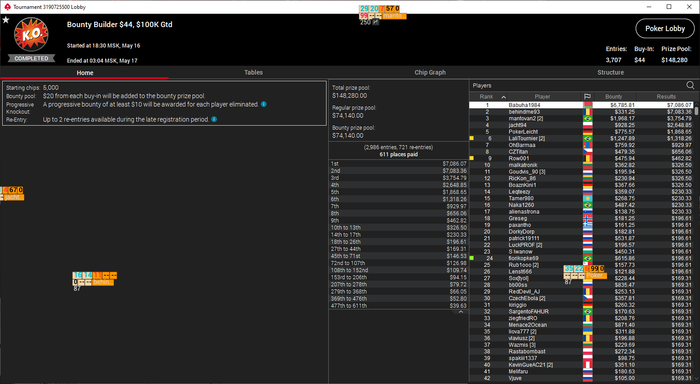
Task: Mark tournament as favorite with star icon
Action: pos(6,20)
